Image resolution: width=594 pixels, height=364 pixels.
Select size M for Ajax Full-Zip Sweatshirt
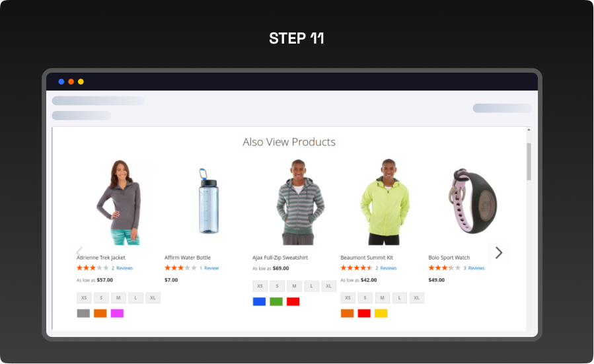coord(294,286)
